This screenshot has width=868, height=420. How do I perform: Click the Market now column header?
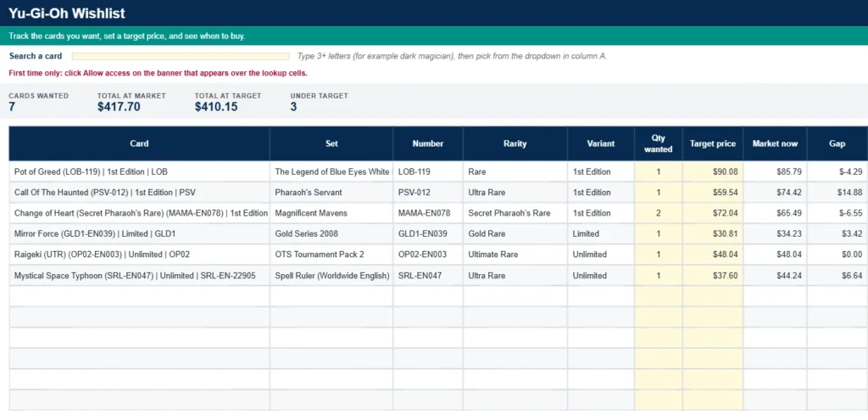click(x=775, y=143)
